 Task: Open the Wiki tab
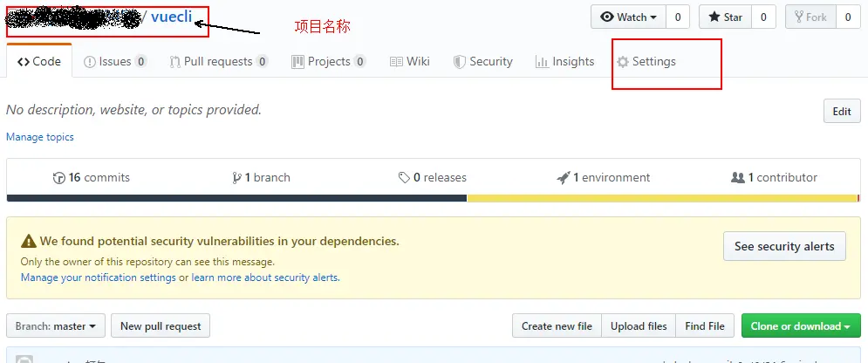pos(410,61)
